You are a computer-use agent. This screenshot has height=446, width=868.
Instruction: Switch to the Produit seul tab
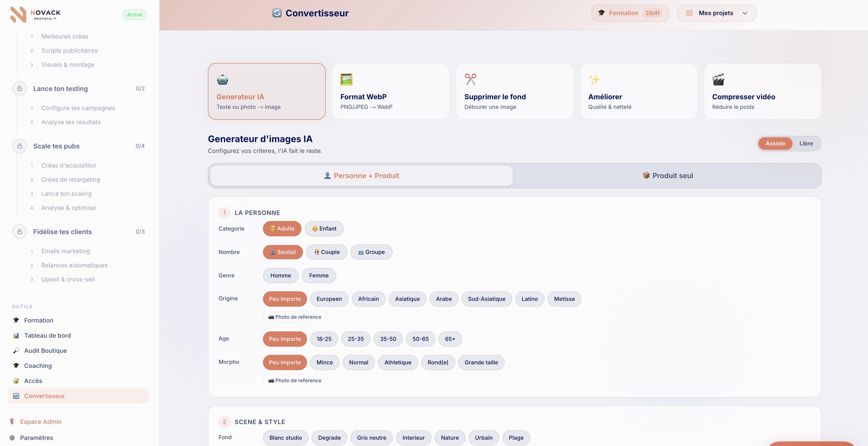point(667,176)
